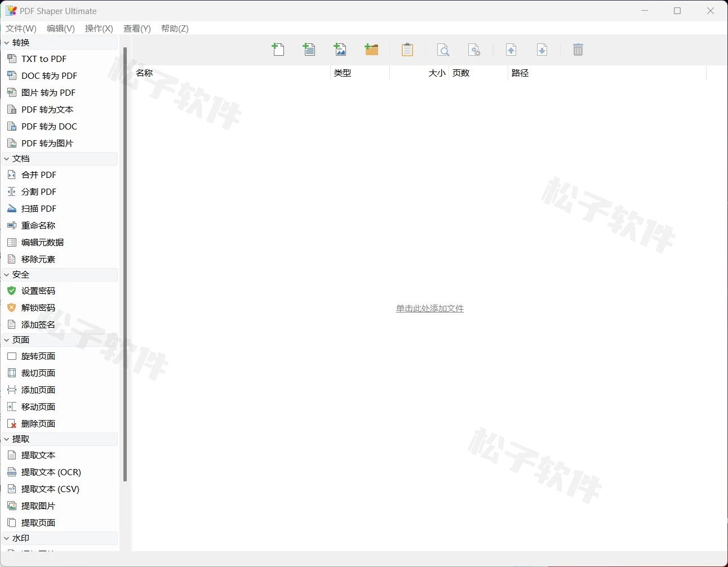Screen dimensions: 728x567
Task: Click the add file toolbar icon
Action: point(278,50)
